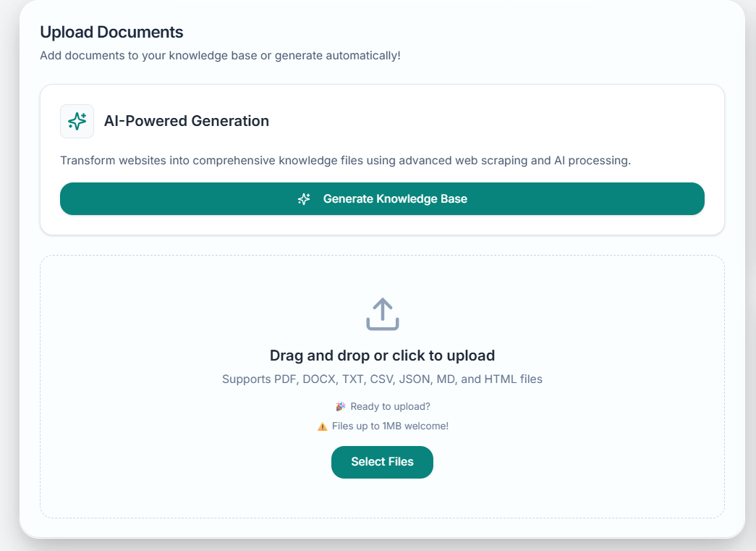Click the AI-Powered Generation title text
The height and width of the screenshot is (551, 756).
pyautogui.click(x=187, y=121)
